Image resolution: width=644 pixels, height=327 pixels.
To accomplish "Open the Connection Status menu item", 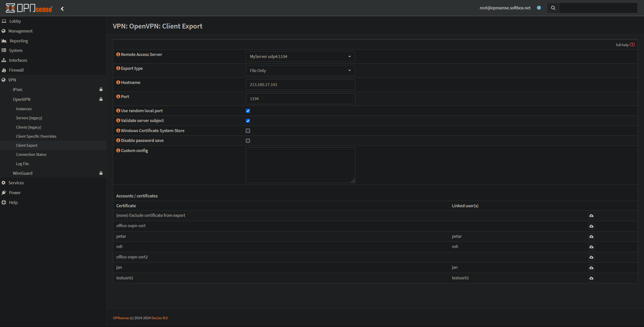I will (31, 155).
